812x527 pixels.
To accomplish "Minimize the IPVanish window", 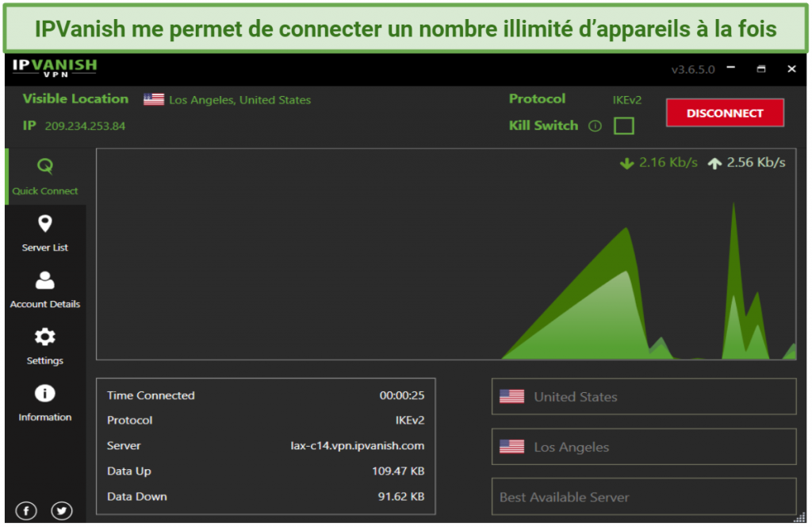I will (x=730, y=68).
